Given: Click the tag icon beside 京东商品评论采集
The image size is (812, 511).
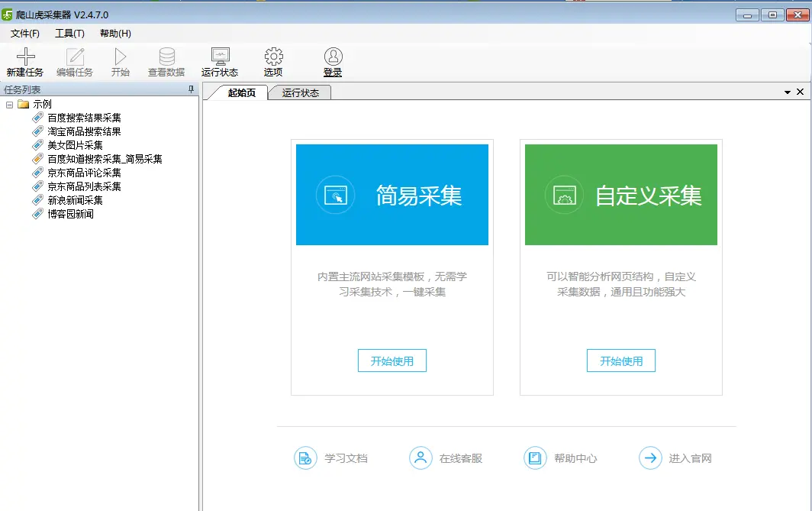Looking at the screenshot, I should 38,173.
